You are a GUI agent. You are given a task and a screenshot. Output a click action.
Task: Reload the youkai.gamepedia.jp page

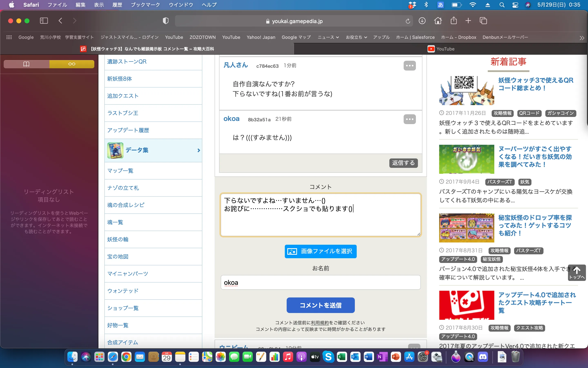tap(408, 21)
